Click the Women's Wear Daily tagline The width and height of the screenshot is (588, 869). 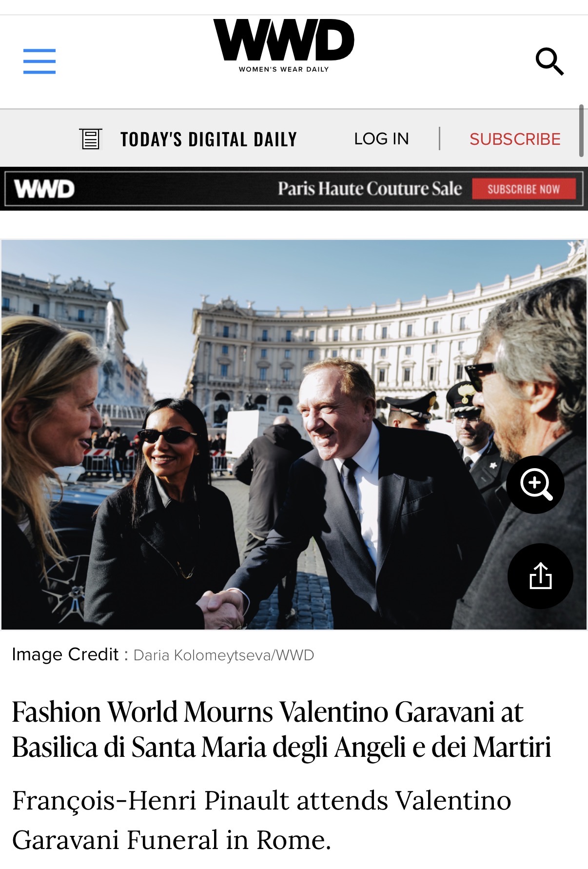coord(284,69)
